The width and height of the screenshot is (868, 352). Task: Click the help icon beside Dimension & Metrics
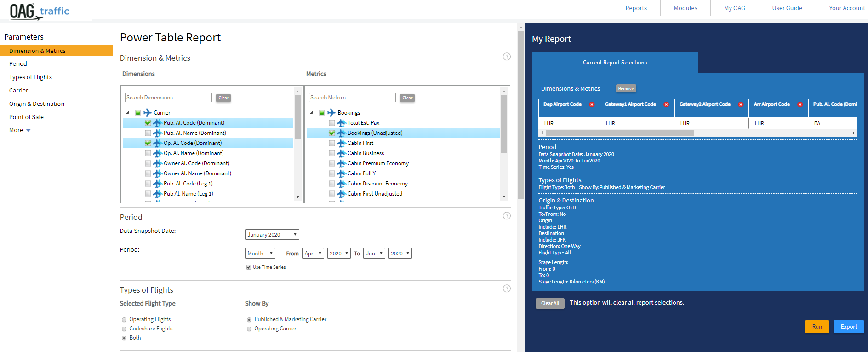tap(507, 57)
